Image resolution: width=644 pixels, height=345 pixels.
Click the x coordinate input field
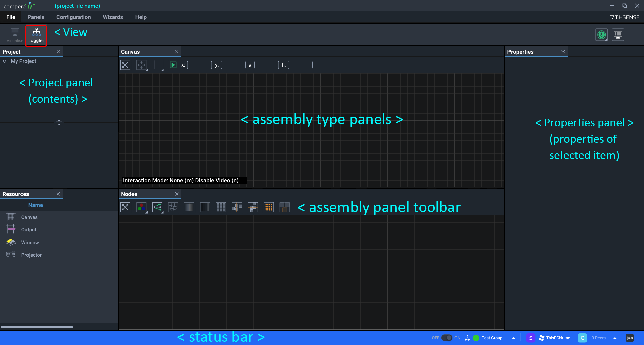coord(200,65)
